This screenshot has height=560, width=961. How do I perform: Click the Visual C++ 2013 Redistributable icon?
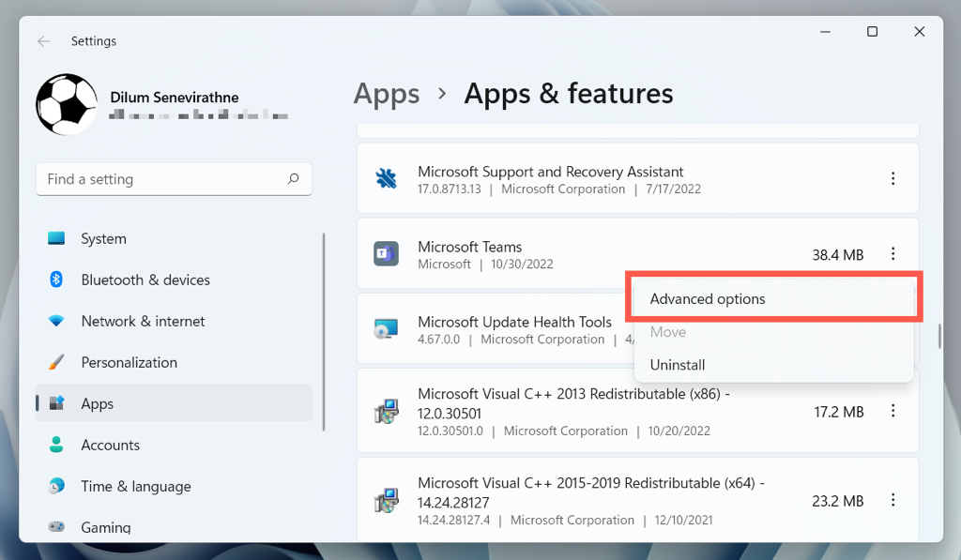386,412
